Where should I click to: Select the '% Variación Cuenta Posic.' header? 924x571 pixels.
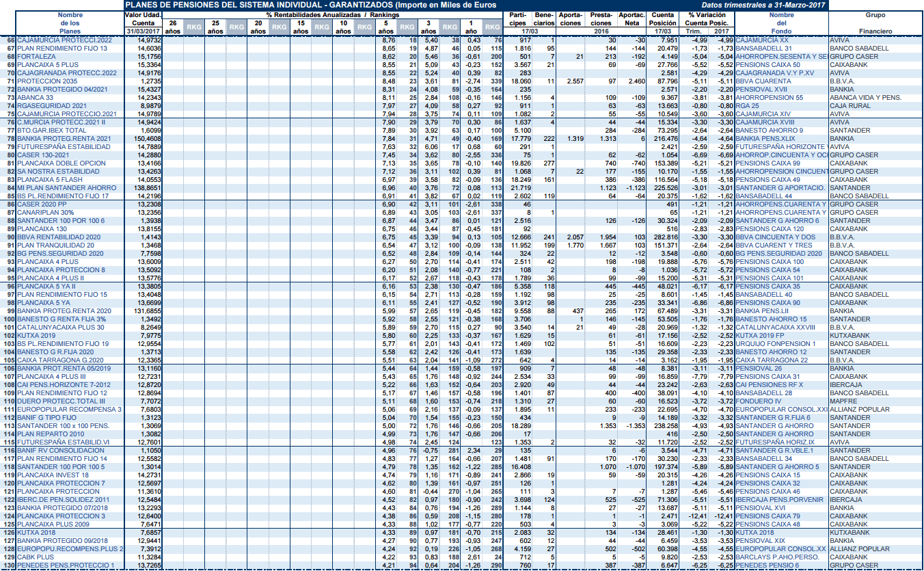pos(708,19)
